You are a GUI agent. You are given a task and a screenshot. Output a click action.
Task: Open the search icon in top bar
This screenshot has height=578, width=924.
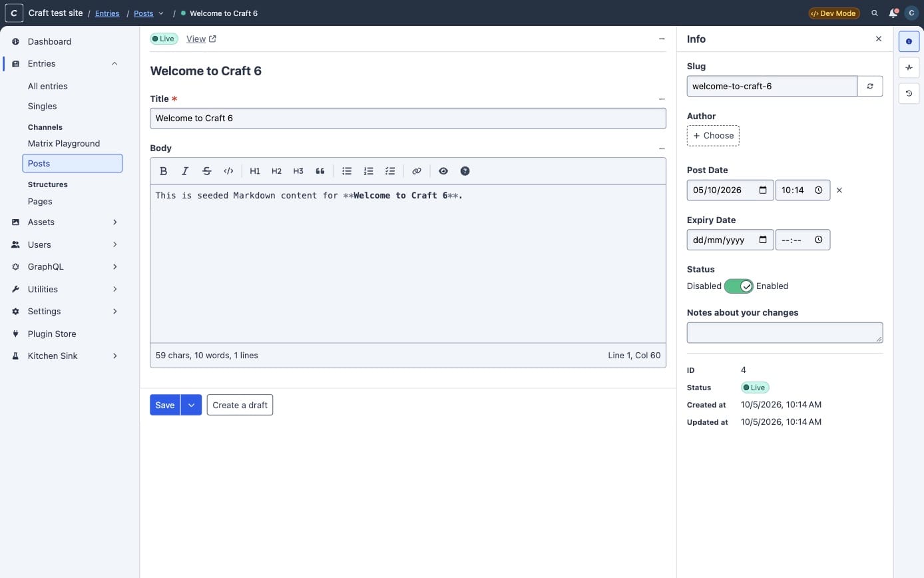pos(875,13)
